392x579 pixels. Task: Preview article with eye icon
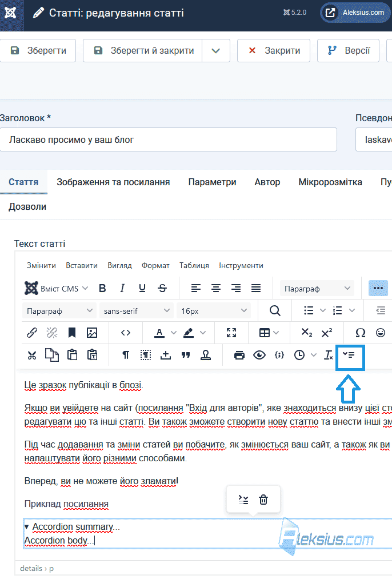click(259, 355)
